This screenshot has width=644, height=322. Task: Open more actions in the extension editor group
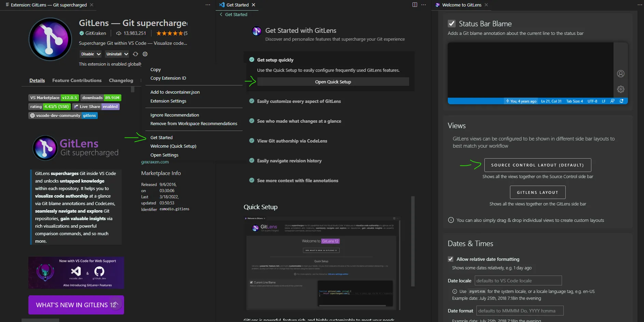coord(208,5)
